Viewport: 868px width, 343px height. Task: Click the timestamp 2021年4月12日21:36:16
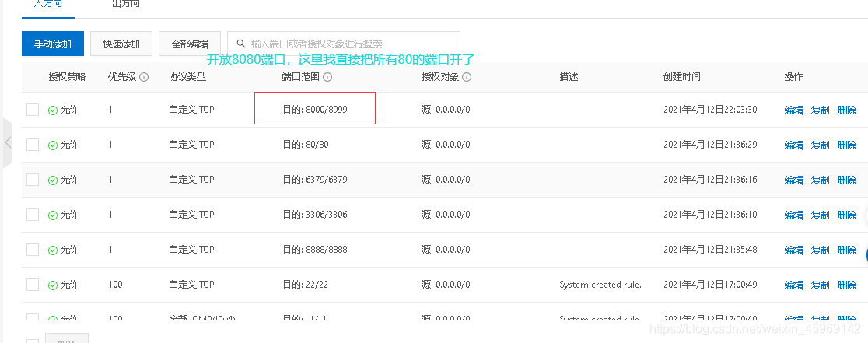coord(710,179)
